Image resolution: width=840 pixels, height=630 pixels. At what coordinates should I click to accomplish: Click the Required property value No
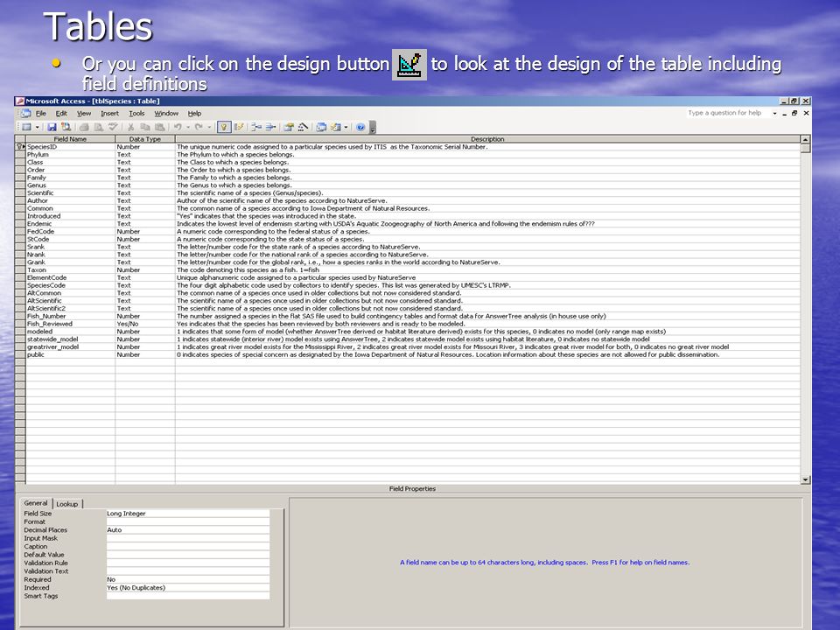(x=188, y=579)
